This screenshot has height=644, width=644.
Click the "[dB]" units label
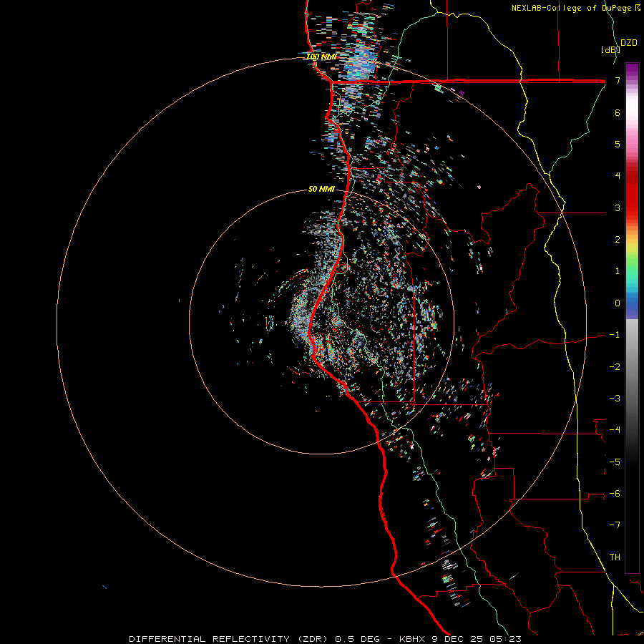(x=610, y=50)
